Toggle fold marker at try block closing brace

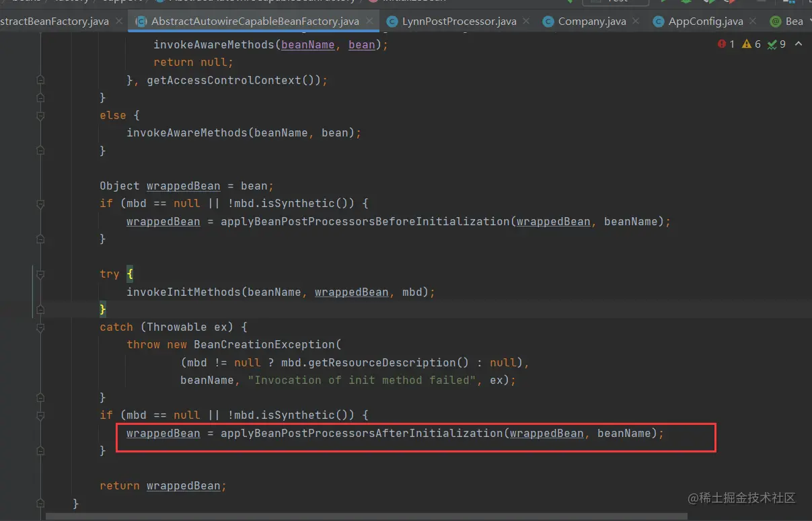click(40, 309)
